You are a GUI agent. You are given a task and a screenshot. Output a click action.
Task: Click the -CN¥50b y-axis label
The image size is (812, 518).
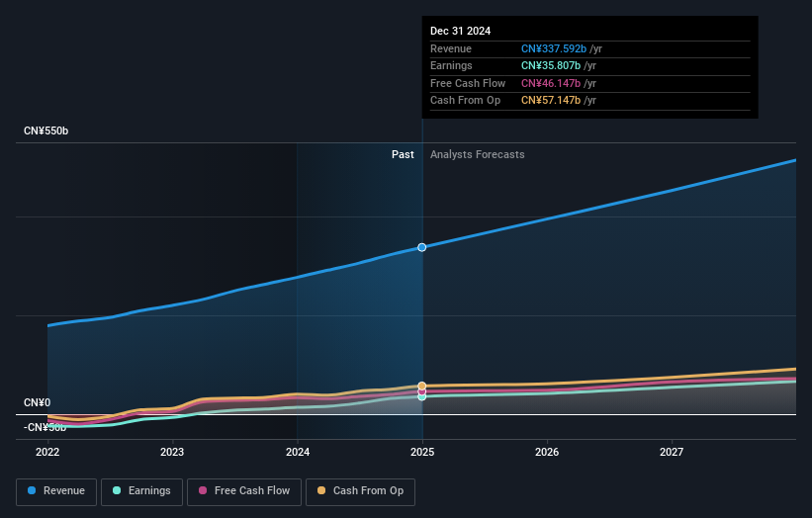(x=45, y=427)
